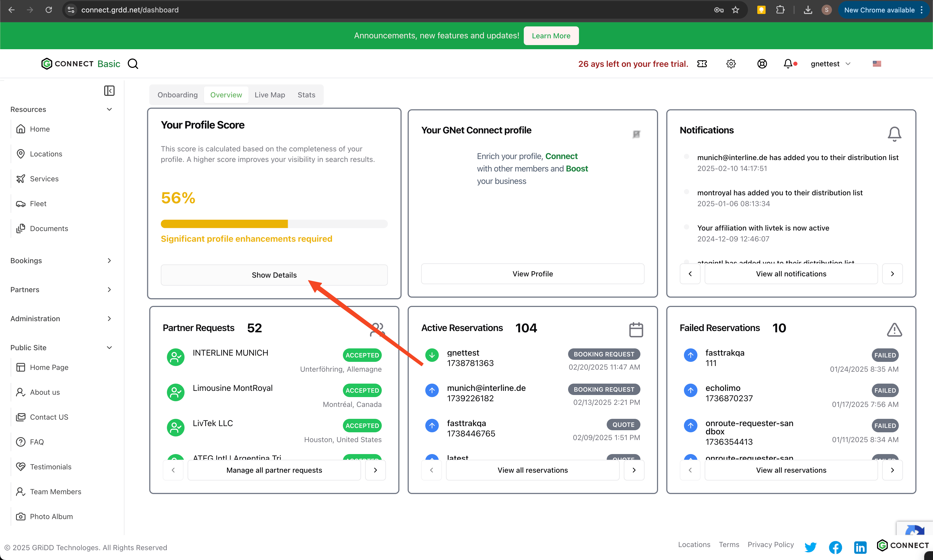Click Chrome profile avatar S
This screenshot has width=933, height=560.
[826, 10]
